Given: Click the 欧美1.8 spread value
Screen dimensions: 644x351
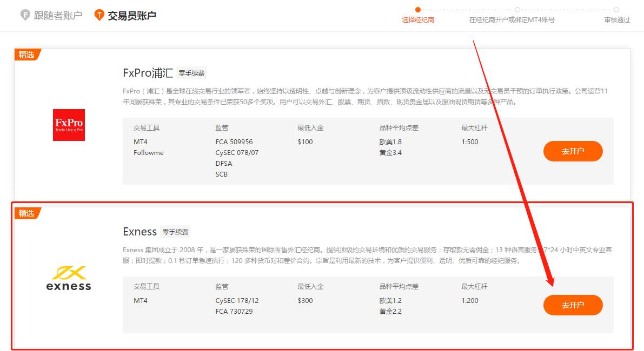Looking at the screenshot, I should [x=390, y=142].
